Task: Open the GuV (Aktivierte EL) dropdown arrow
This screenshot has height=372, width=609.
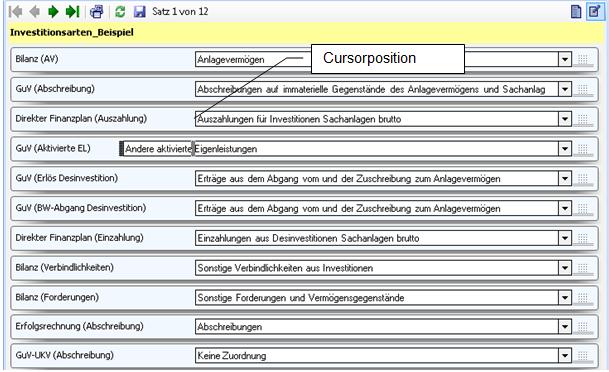Action: (x=565, y=149)
